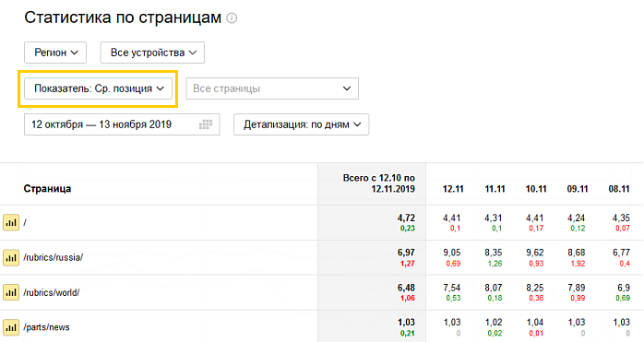Select the date range 12 октября — 13 ноября 2019 field

122,124
